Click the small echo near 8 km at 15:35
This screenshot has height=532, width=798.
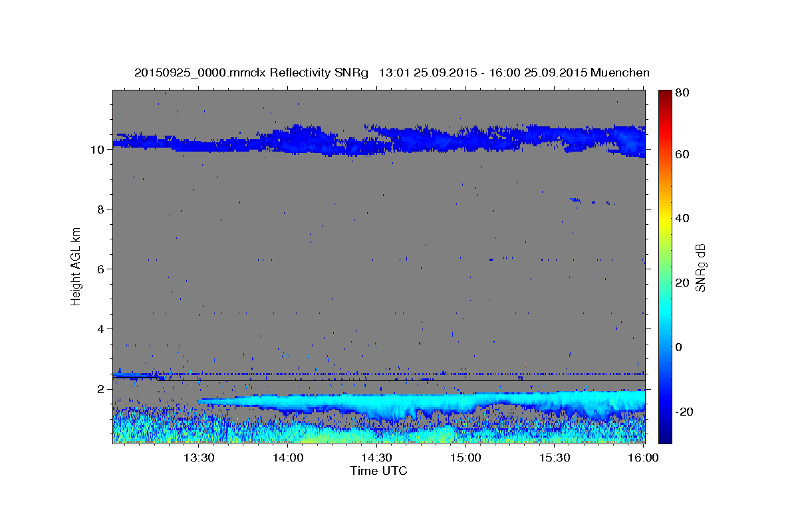(x=576, y=199)
